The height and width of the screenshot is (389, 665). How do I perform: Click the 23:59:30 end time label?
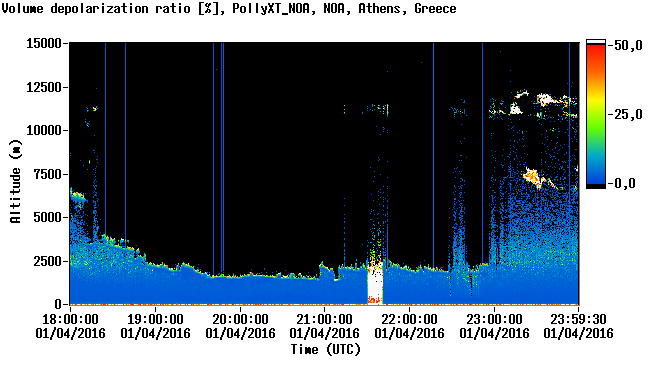pyautogui.click(x=578, y=326)
